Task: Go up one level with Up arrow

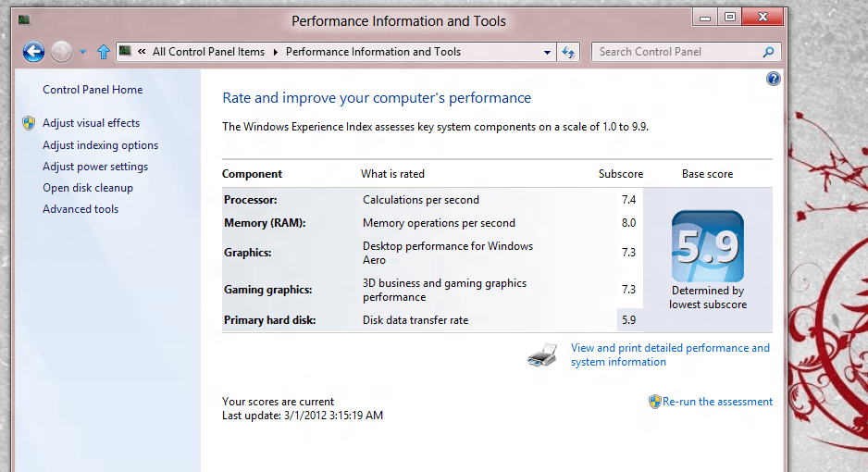Action: pos(103,52)
